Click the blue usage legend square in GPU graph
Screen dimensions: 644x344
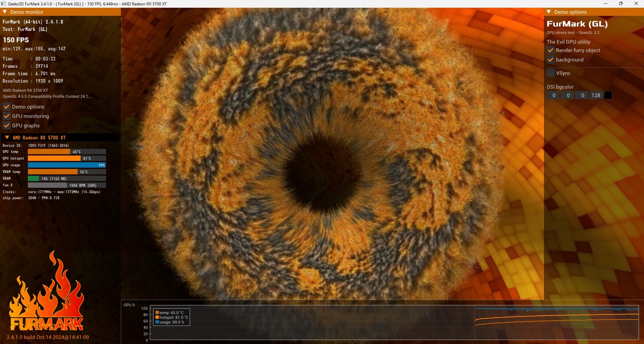[157, 322]
